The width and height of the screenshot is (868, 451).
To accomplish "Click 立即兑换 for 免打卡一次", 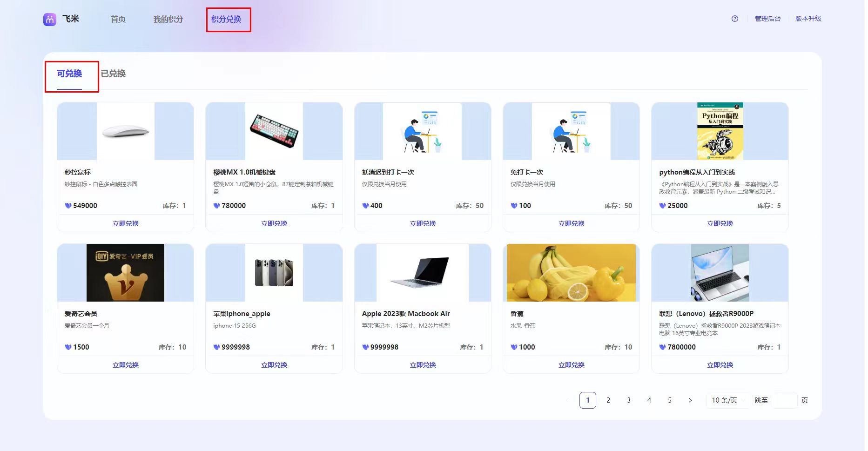I will [572, 223].
